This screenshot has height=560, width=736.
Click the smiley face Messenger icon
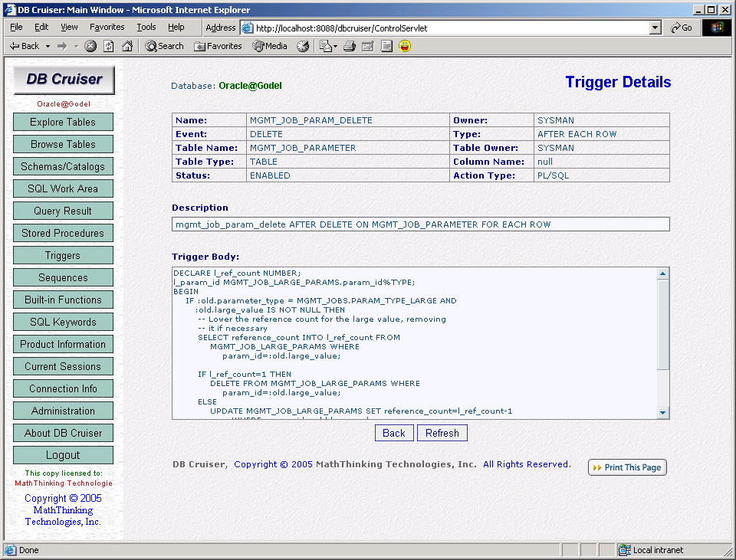tap(405, 46)
